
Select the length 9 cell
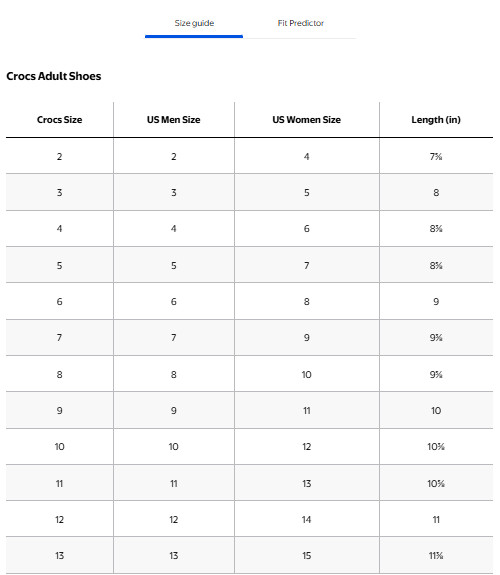[436, 301]
